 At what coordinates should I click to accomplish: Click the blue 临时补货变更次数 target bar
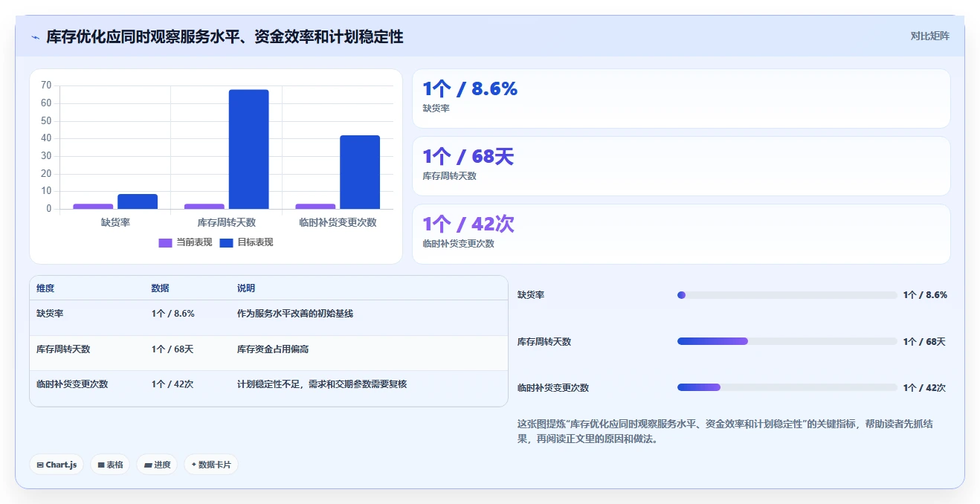[x=360, y=172]
